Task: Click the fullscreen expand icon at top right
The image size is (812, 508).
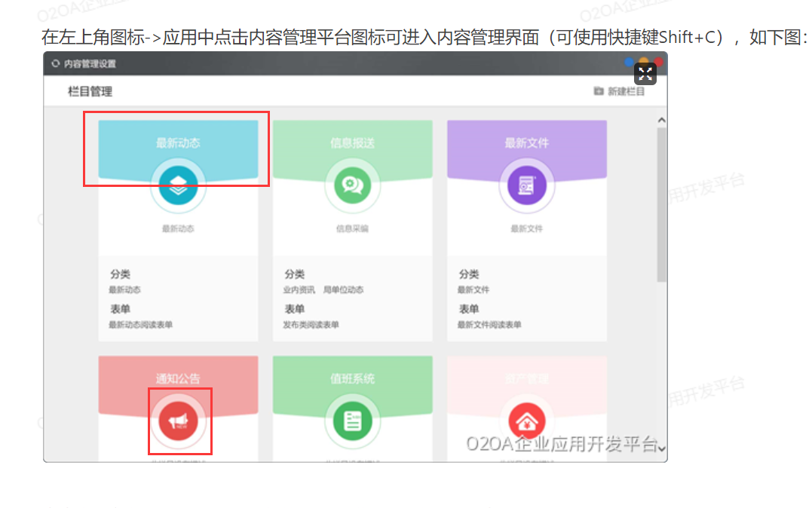Action: (645, 74)
